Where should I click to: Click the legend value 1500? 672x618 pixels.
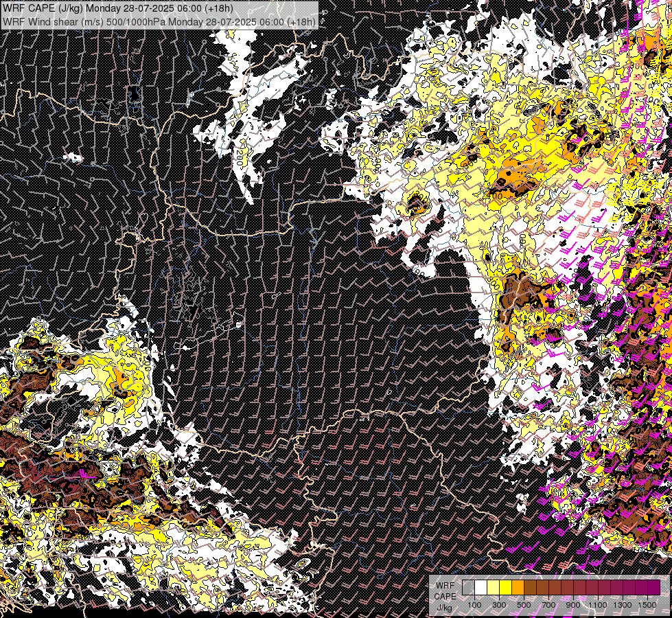[647, 605]
